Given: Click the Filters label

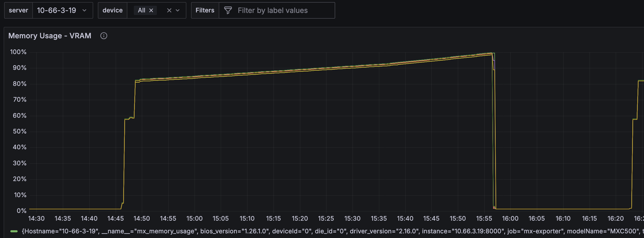Looking at the screenshot, I should click(205, 10).
